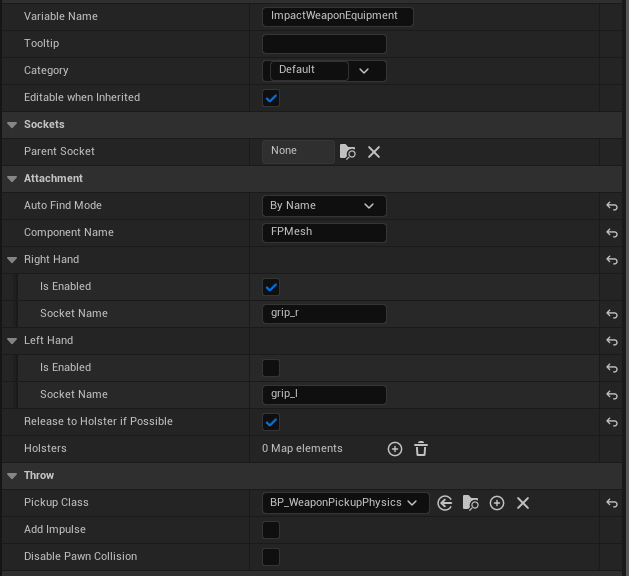Viewport: 629px width, 576px height.
Task: Add a new Holsters map element
Action: (395, 449)
